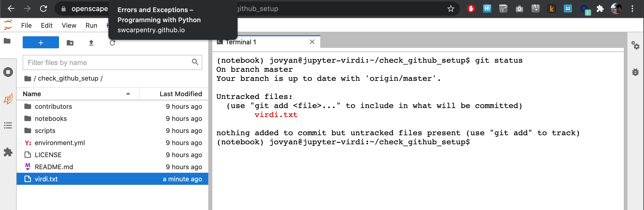Create a new folder in file browser

[x=70, y=42]
